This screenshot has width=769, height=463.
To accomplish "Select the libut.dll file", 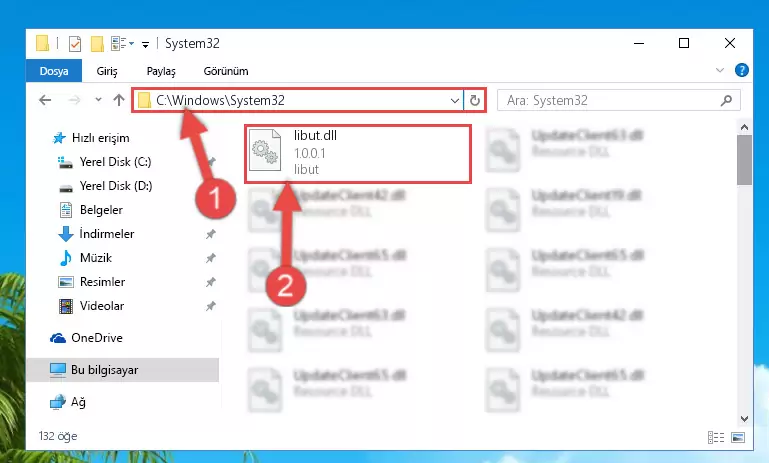I will point(358,154).
